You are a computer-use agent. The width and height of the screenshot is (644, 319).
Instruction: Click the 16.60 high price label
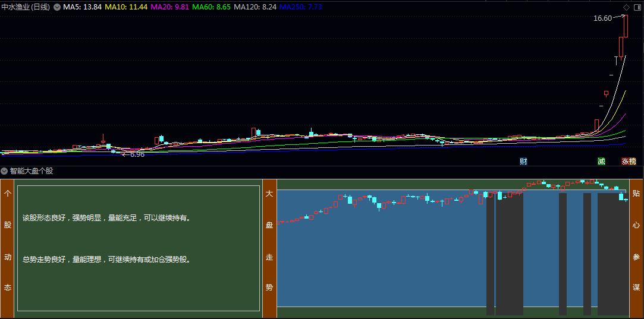602,18
